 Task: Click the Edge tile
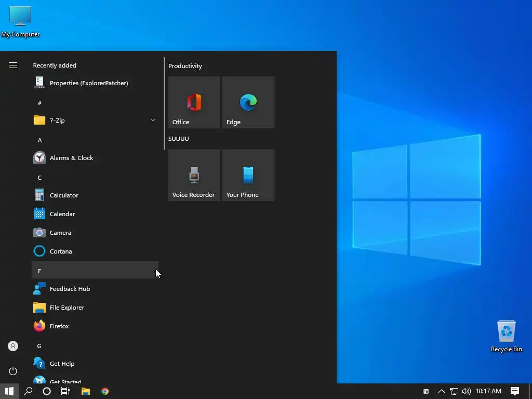pyautogui.click(x=248, y=102)
